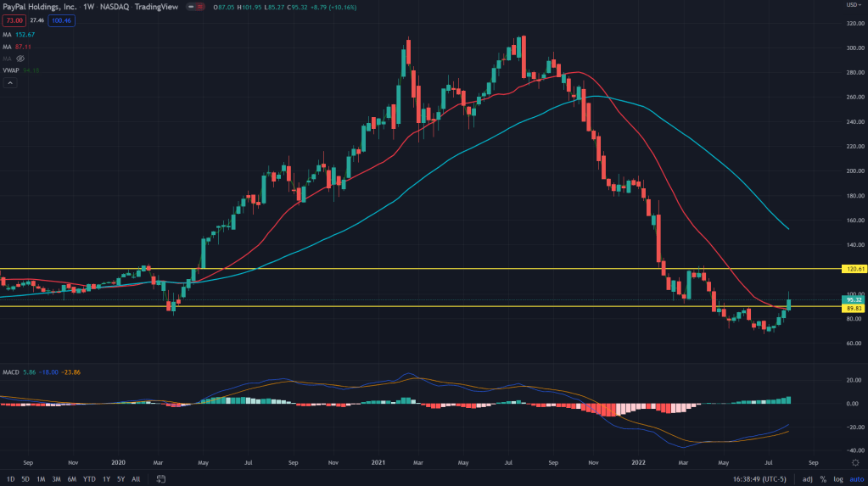
Task: Toggle adjusted data with adj button
Action: tap(807, 479)
